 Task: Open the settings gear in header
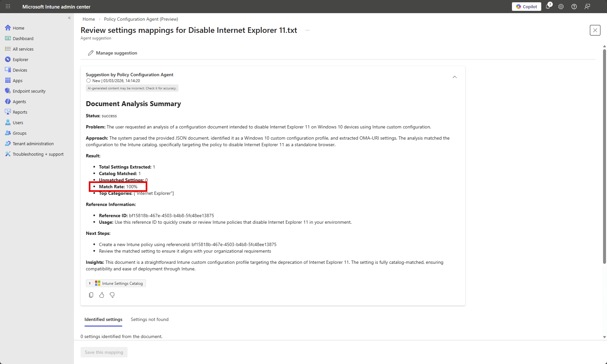click(x=561, y=7)
